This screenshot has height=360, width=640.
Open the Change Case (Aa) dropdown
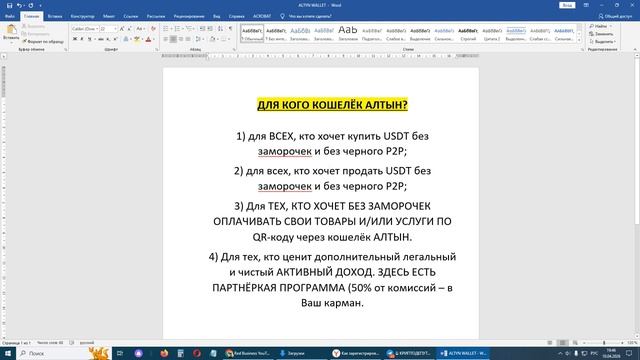[x=140, y=29]
